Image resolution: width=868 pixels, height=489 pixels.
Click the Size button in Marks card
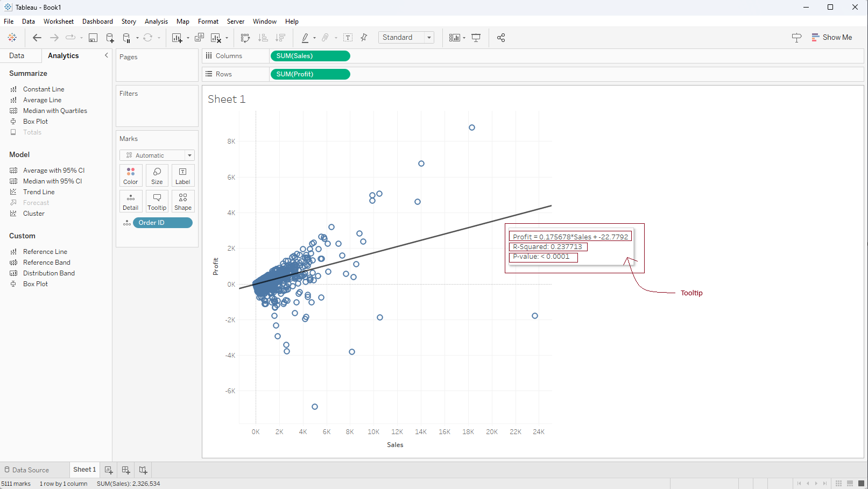(157, 176)
